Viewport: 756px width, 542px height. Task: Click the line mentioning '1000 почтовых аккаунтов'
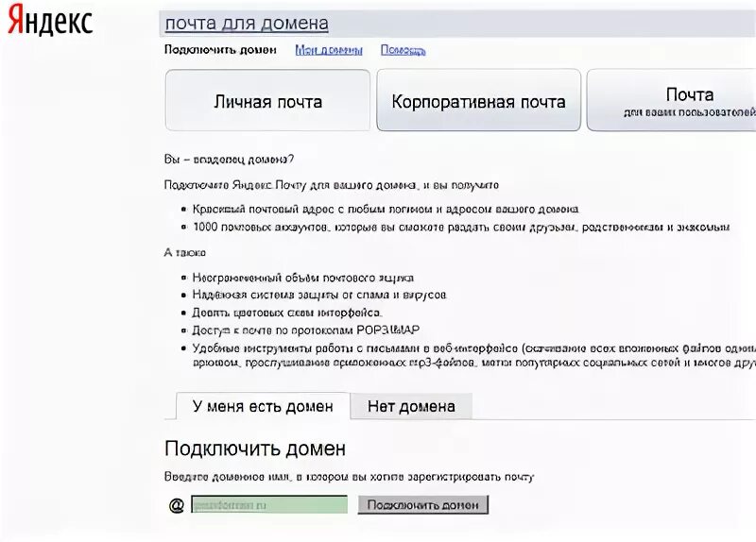click(461, 227)
